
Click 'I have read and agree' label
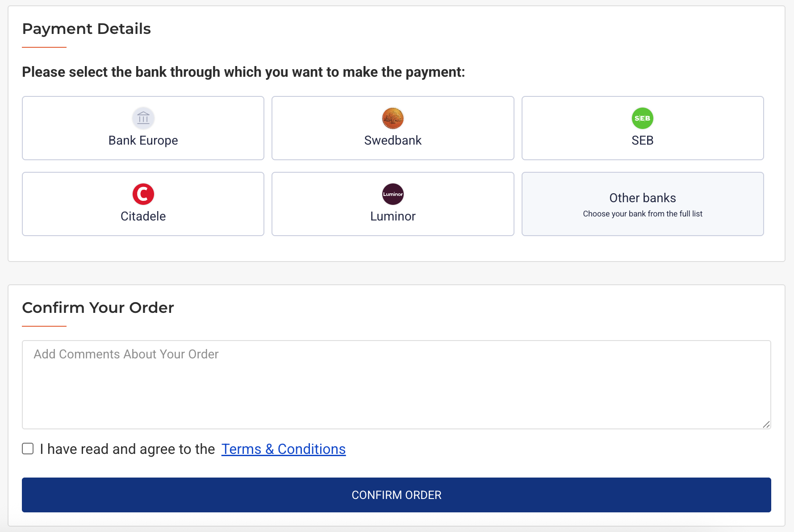[127, 449]
